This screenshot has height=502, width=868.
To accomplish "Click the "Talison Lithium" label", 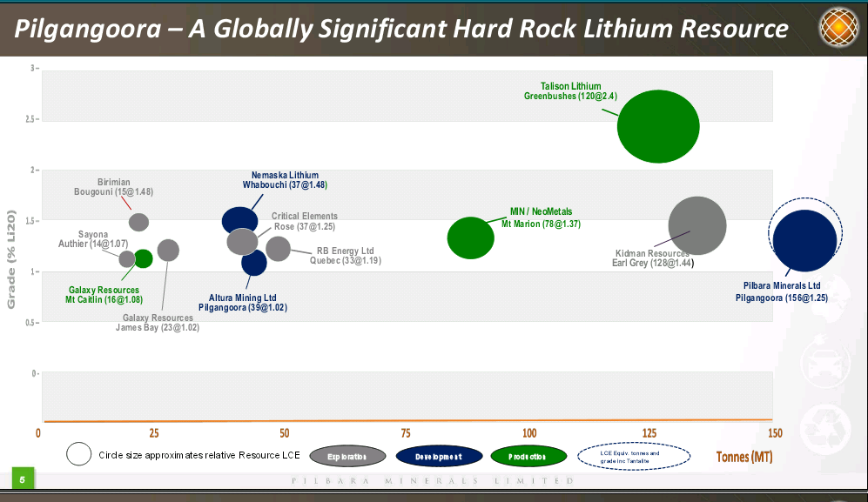I will point(571,86).
